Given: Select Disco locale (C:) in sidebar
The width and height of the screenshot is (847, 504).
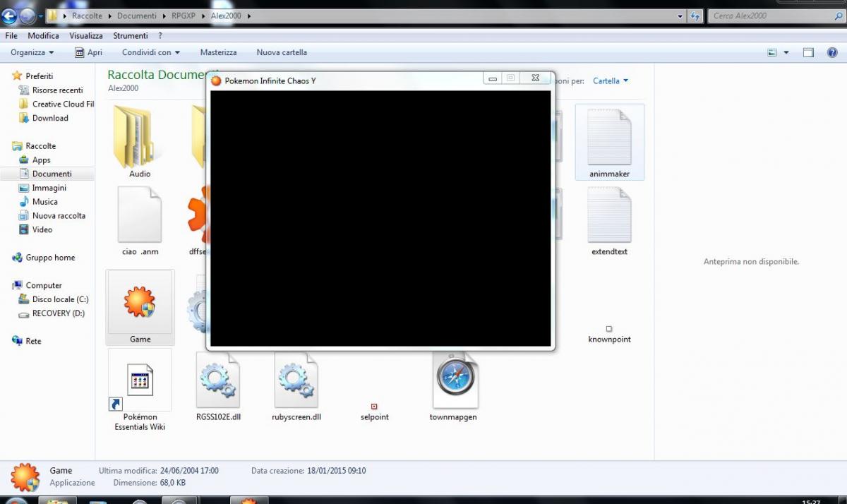Looking at the screenshot, I should pyautogui.click(x=60, y=299).
